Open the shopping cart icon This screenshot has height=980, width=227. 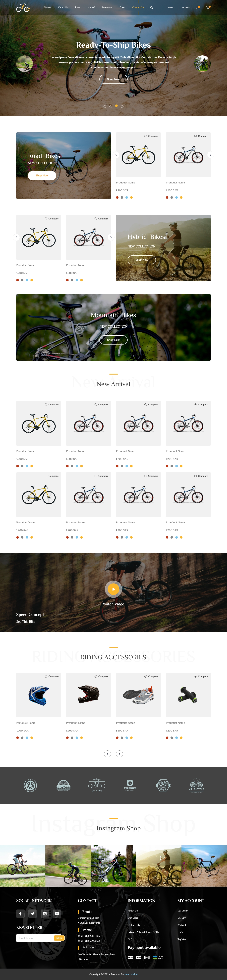click(x=208, y=7)
